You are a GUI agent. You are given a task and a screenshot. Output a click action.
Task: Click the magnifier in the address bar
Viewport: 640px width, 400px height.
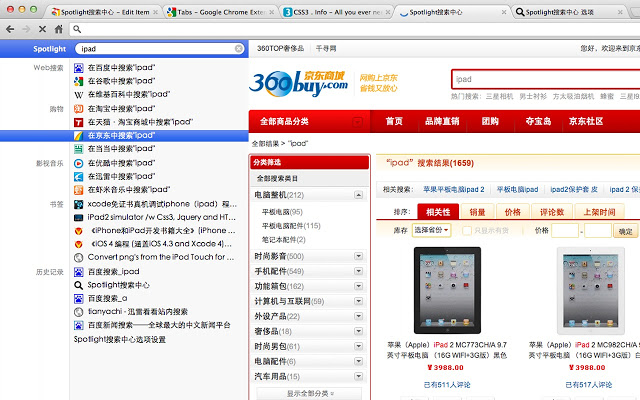pos(77,29)
